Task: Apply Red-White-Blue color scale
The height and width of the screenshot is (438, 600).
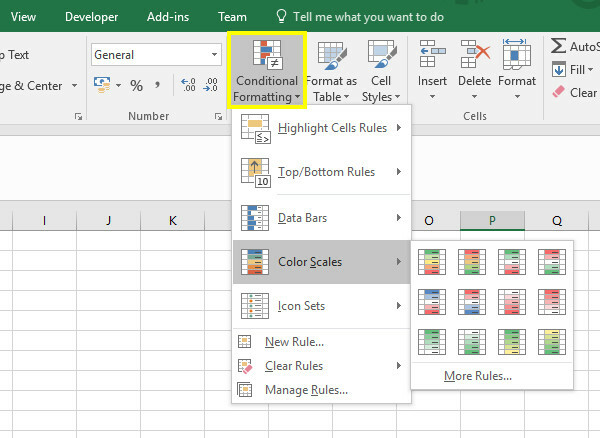Action: 472,302
